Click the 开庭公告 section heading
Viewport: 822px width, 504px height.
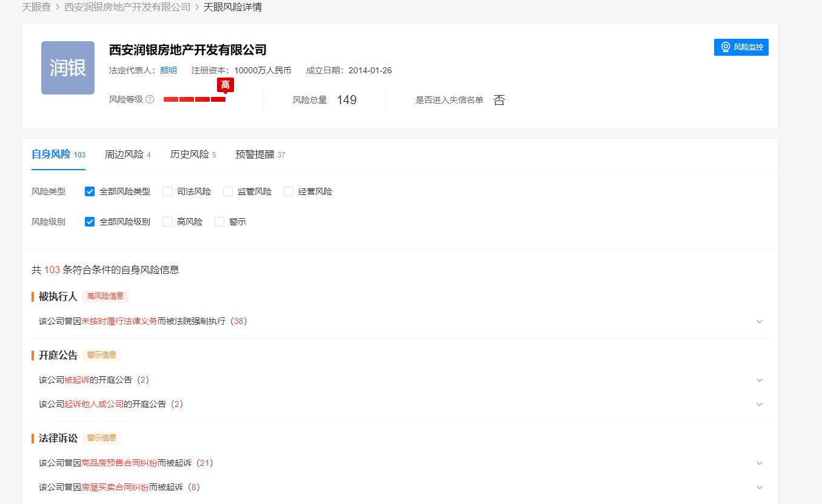click(58, 355)
